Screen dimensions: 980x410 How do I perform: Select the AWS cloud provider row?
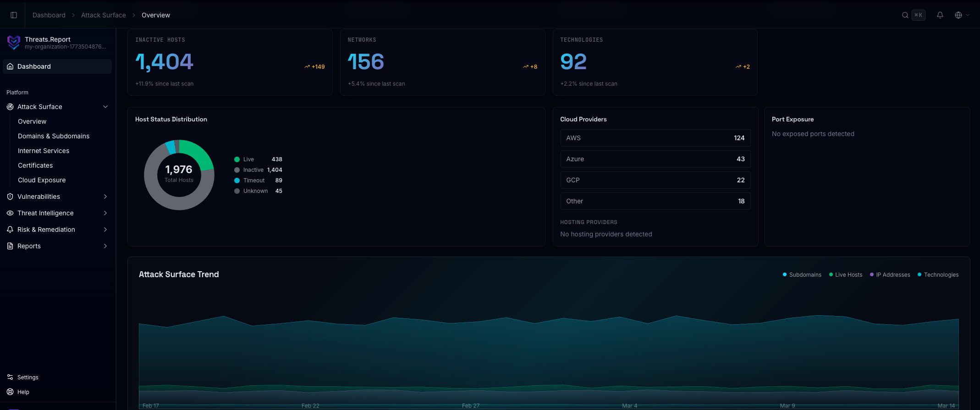(655, 138)
